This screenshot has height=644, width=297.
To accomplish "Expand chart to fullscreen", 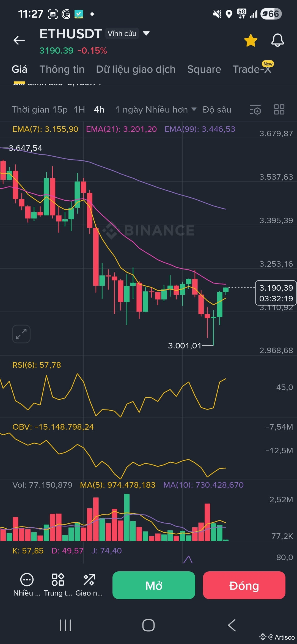I will 21,334.
